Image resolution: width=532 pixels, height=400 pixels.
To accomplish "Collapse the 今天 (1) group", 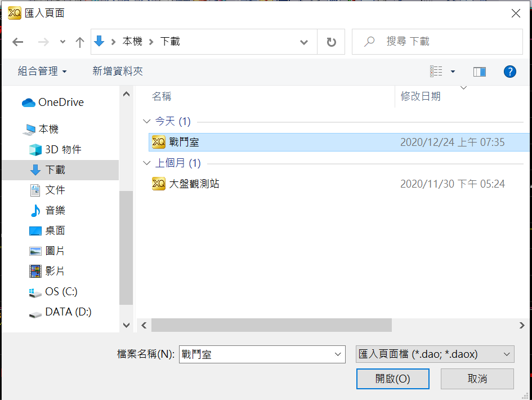I will pos(146,121).
